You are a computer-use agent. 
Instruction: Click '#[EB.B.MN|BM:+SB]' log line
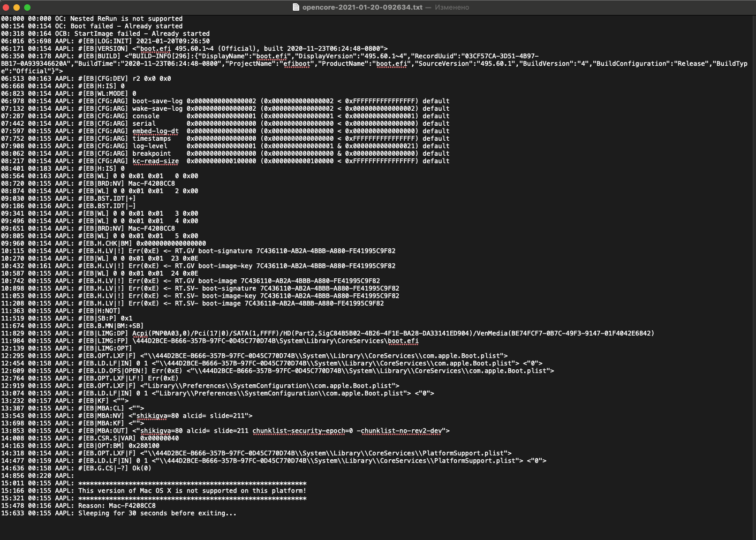click(x=72, y=326)
